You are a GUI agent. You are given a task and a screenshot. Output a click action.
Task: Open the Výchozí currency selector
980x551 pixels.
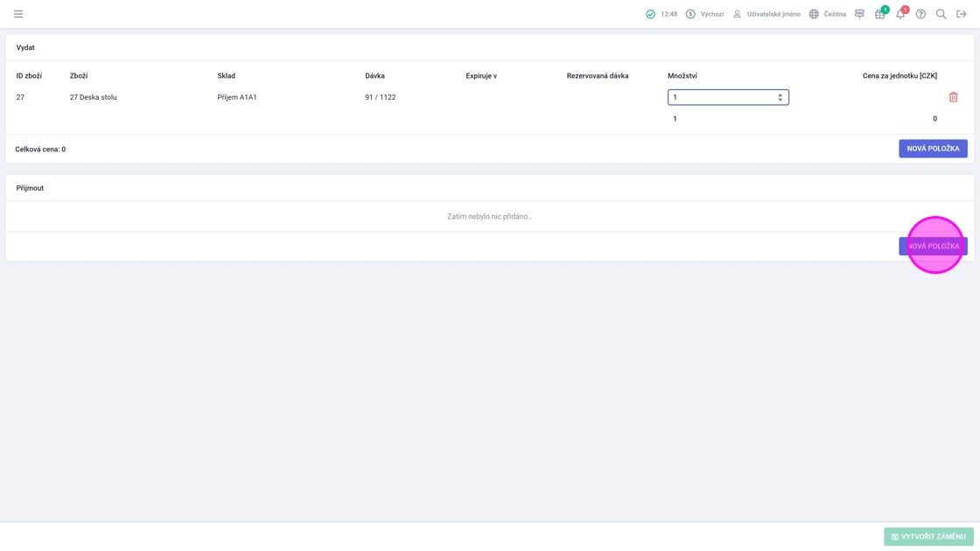[x=704, y=14]
